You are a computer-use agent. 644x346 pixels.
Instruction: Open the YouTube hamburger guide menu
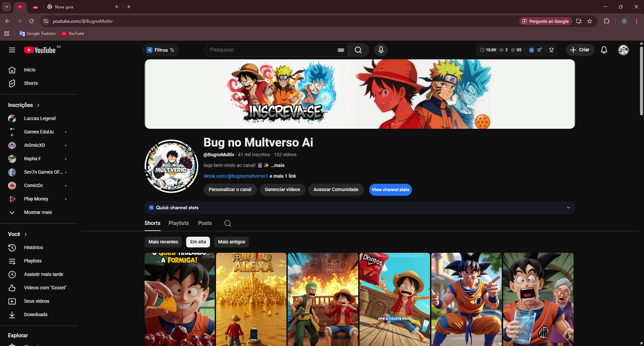pos(12,50)
